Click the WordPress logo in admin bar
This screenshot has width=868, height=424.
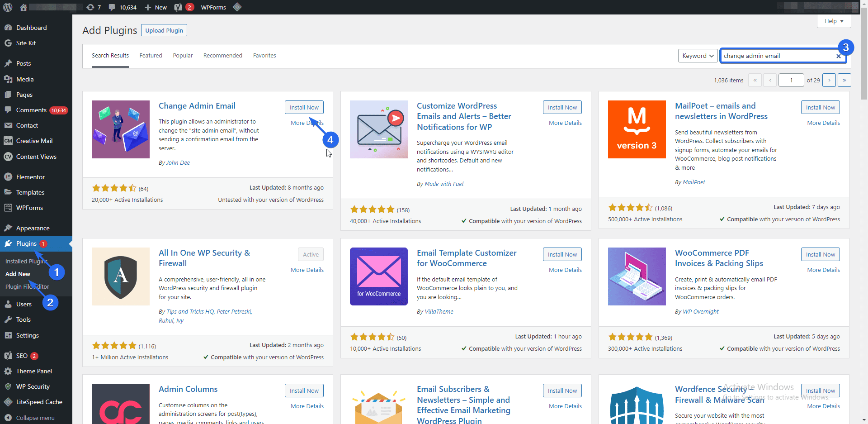(8, 7)
